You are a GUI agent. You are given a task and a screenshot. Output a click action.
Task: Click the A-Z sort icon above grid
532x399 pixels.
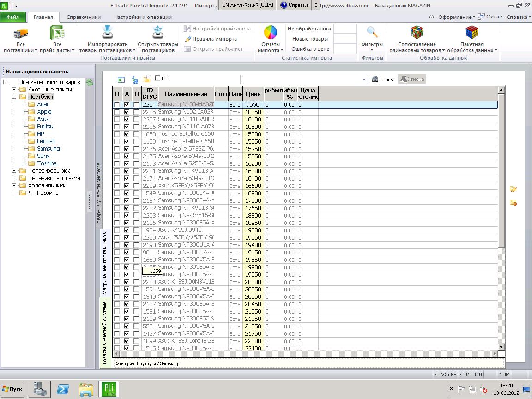point(134,79)
